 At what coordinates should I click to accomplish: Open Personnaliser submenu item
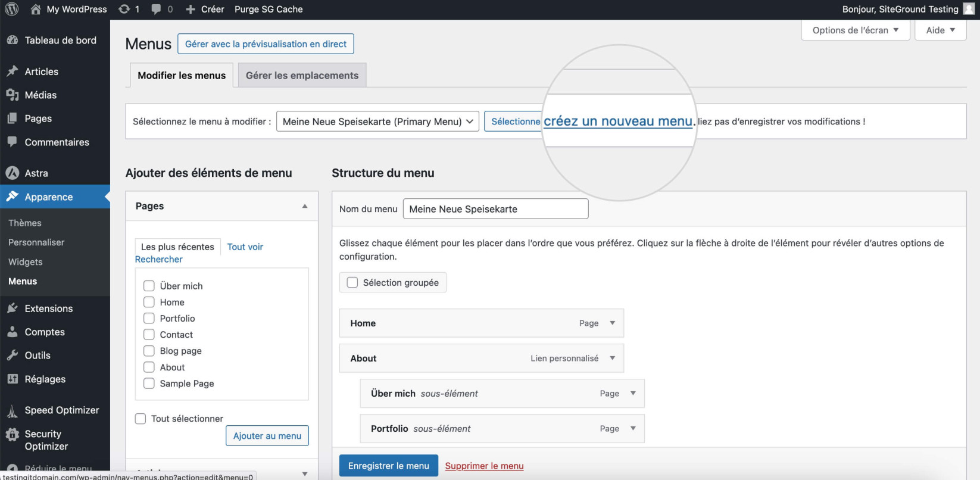point(36,242)
